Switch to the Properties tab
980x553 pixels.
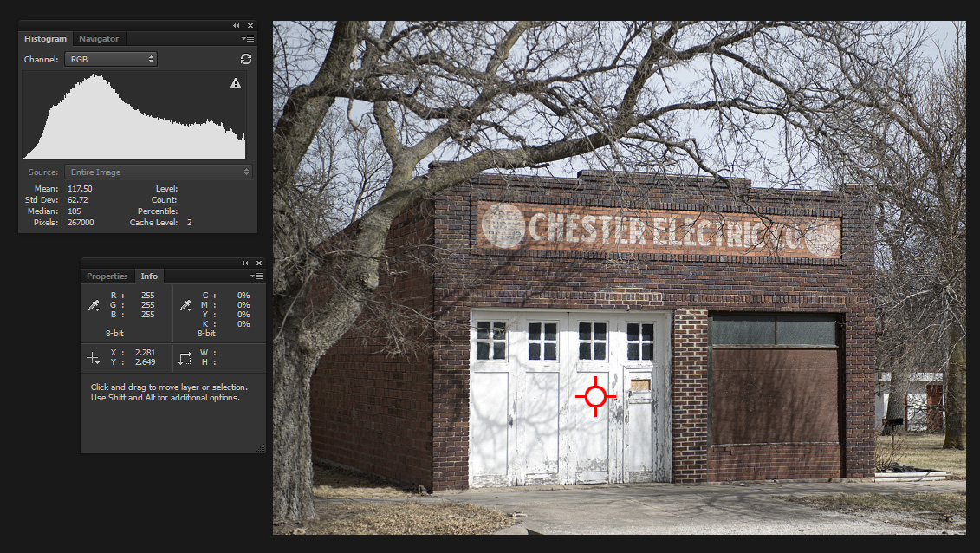[107, 276]
